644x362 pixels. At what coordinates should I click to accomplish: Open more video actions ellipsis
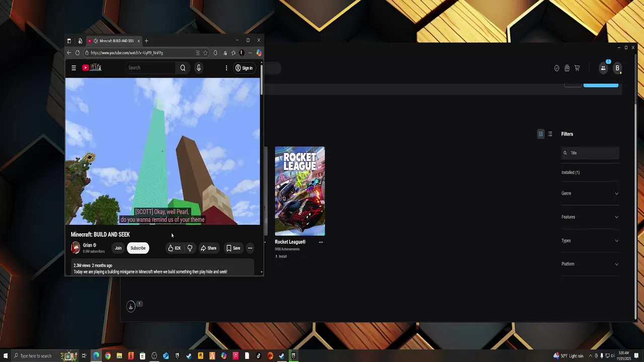[250, 248]
